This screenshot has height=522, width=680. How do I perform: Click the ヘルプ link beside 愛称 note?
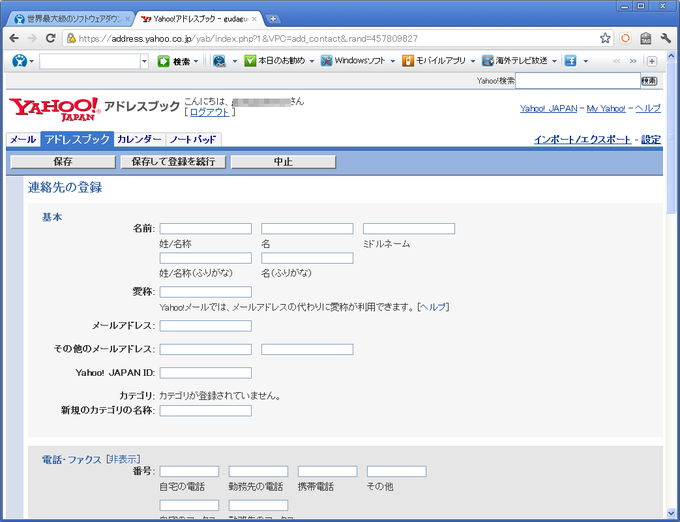point(433,307)
